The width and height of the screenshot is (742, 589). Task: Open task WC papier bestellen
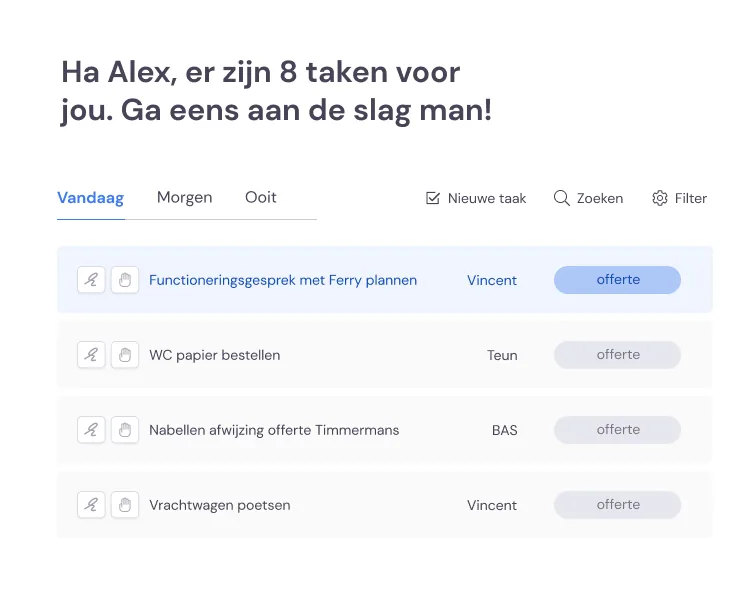pyautogui.click(x=214, y=355)
